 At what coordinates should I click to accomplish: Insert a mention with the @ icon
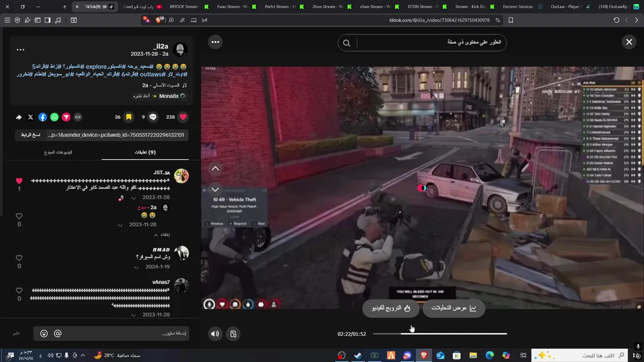57,333
